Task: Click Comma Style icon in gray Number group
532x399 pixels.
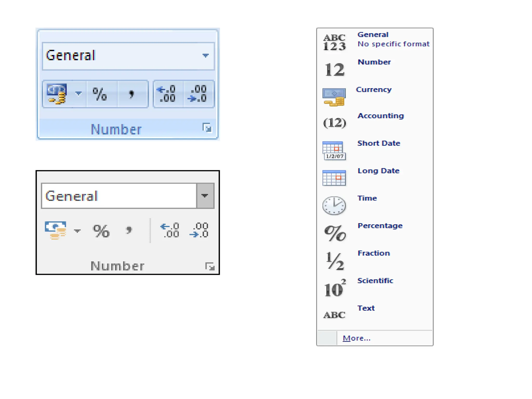Action: coord(129,230)
